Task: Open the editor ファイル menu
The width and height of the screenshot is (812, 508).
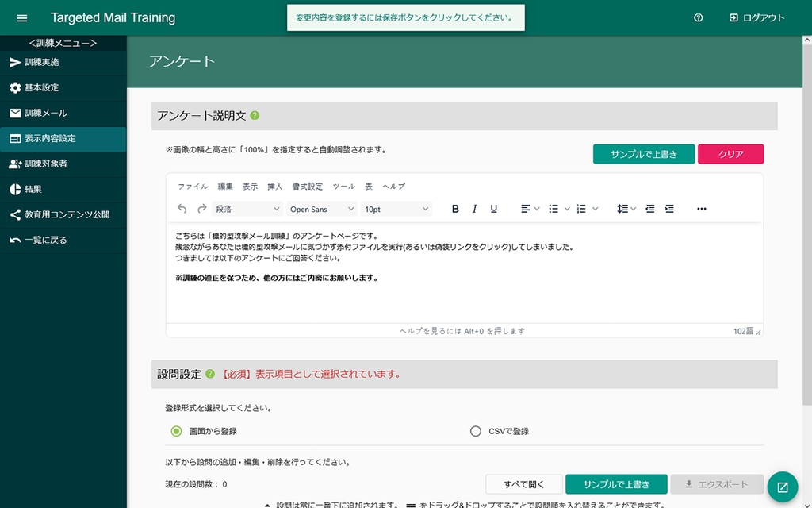Action: 193,186
